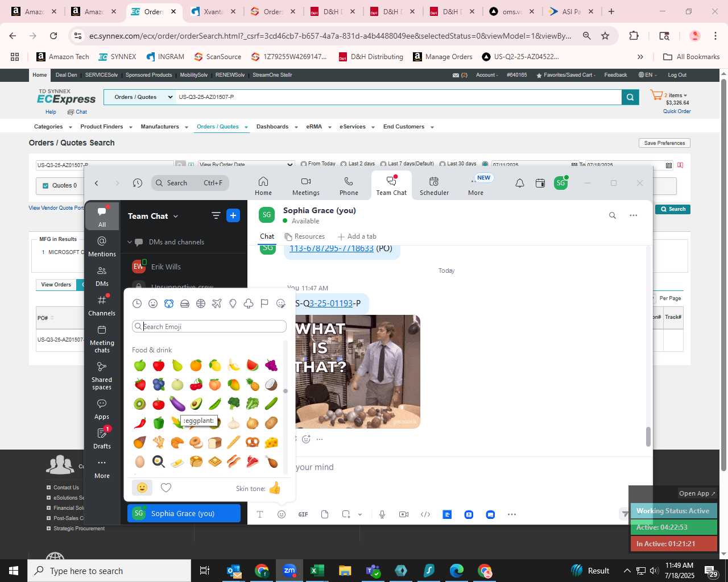Viewport: 728px width, 582px height.
Task: Choose the thumbs up skin tone
Action: point(275,488)
